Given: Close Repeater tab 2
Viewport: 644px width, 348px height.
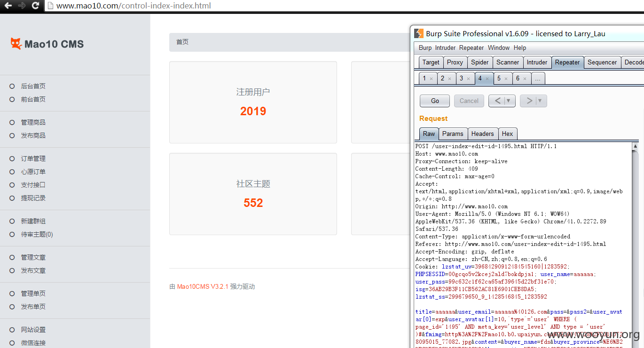Looking at the screenshot, I should point(450,79).
